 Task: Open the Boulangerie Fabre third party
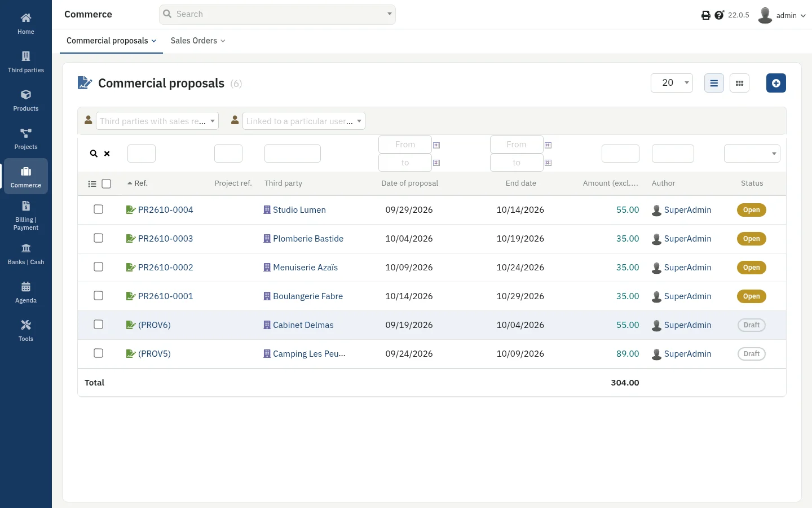tap(308, 296)
